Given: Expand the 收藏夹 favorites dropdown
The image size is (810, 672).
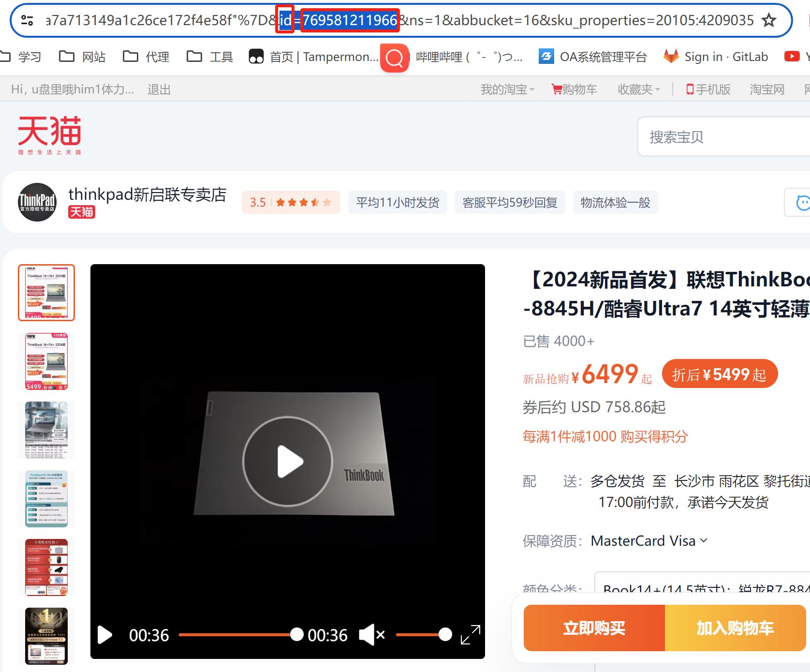Looking at the screenshot, I should [639, 90].
